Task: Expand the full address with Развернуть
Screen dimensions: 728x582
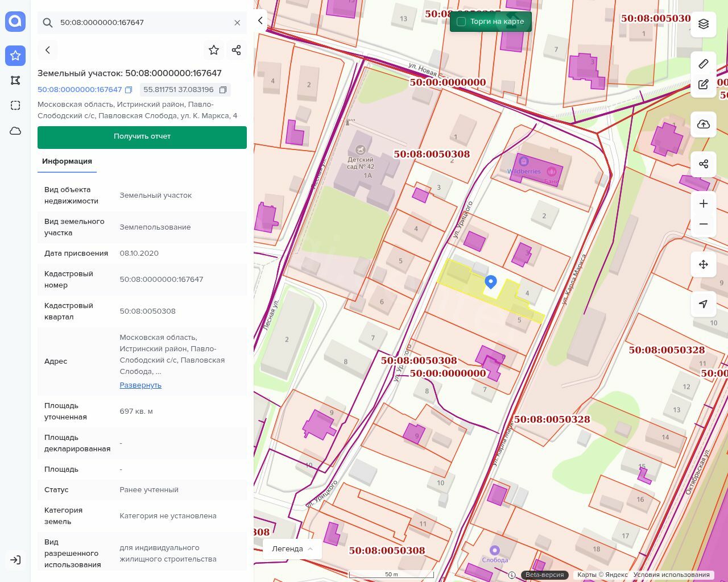Action: [140, 385]
